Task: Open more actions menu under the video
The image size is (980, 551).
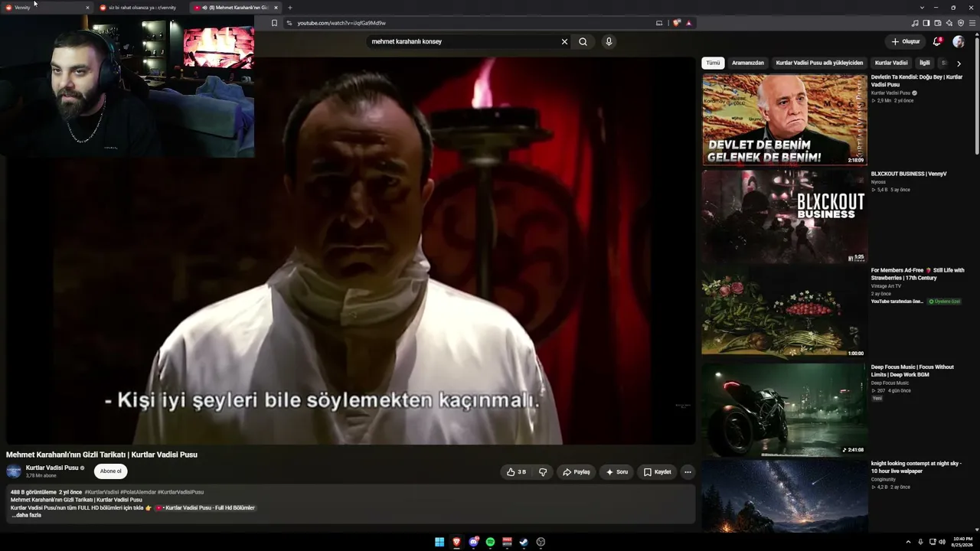Action: (x=688, y=472)
